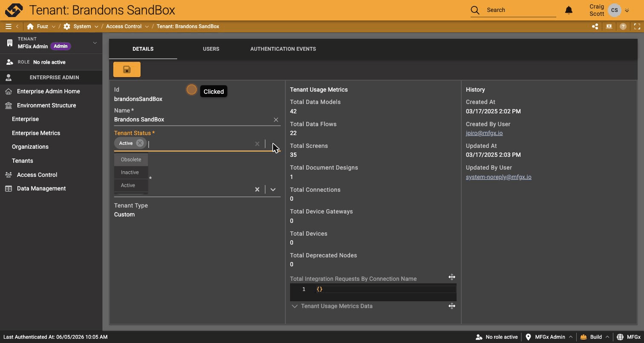Clear Tenant Status selection

tap(257, 144)
